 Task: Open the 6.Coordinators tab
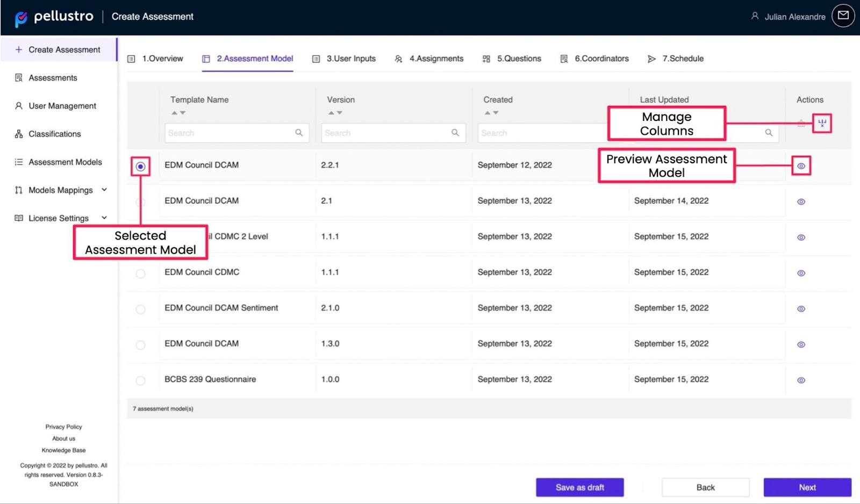pyautogui.click(x=594, y=59)
